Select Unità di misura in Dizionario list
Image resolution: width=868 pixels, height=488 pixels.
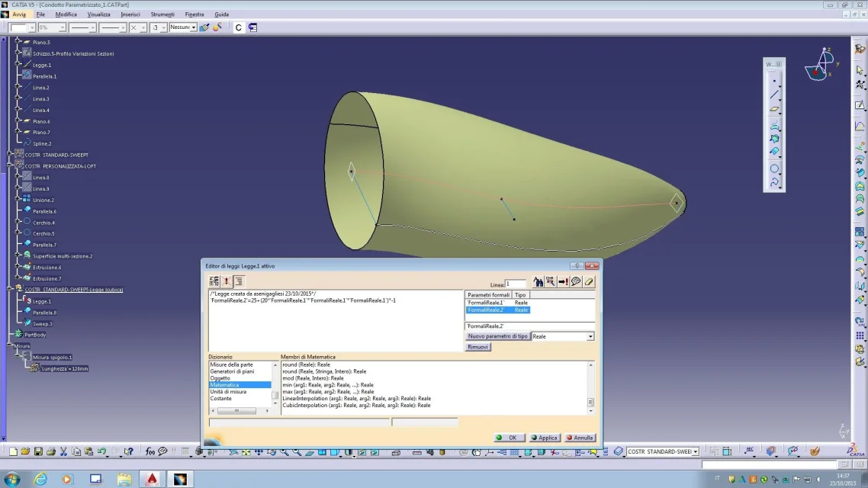(228, 392)
